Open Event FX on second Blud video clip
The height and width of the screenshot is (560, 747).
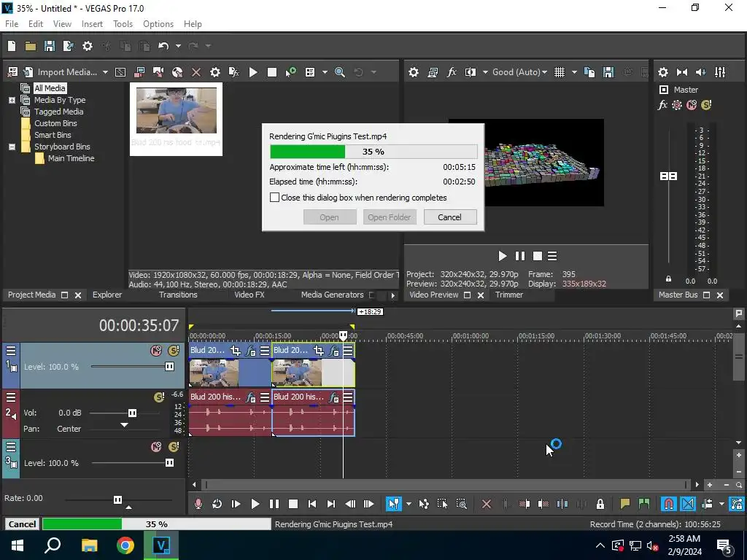pos(334,351)
